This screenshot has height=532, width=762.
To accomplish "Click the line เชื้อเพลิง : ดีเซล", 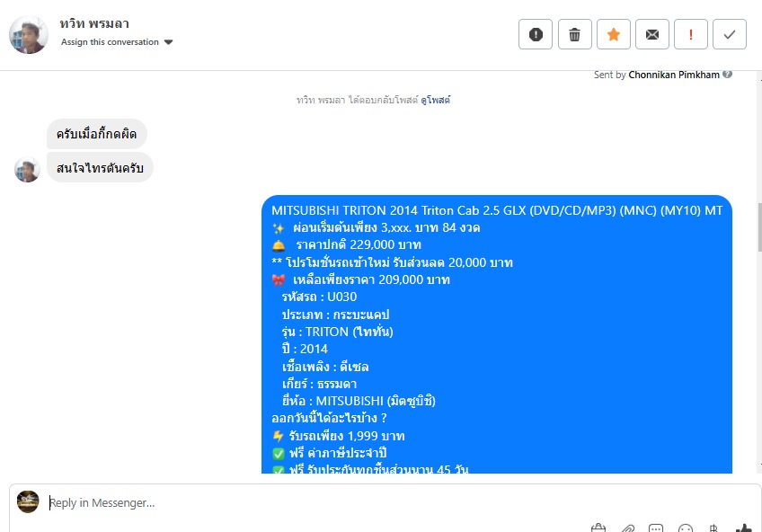I will pos(325,367).
